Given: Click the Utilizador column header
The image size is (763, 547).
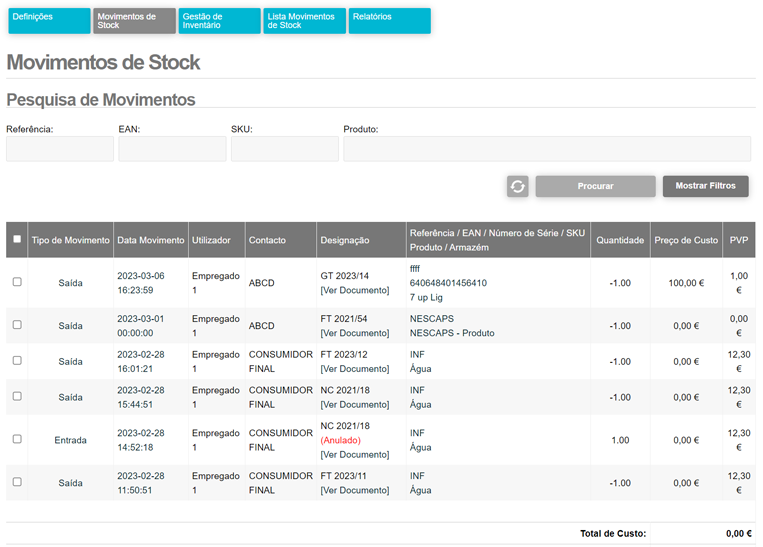Looking at the screenshot, I should 217,240.
